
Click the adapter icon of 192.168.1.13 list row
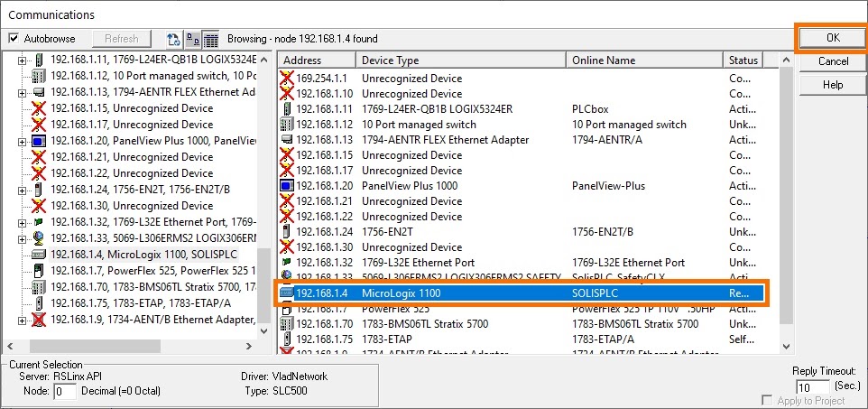pyautogui.click(x=287, y=140)
